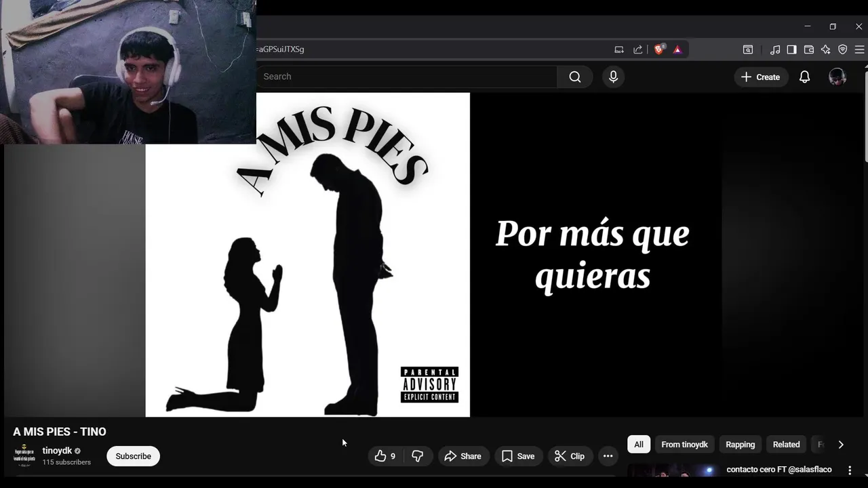Like the video with 9 likes
This screenshot has height=488, width=868.
(384, 456)
